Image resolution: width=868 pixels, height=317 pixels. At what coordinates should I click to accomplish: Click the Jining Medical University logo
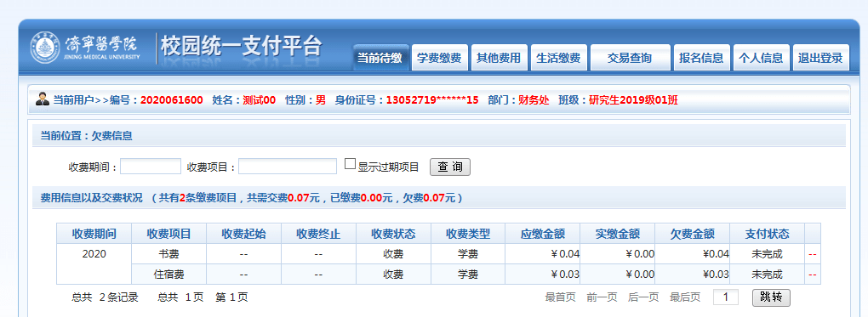click(x=85, y=48)
